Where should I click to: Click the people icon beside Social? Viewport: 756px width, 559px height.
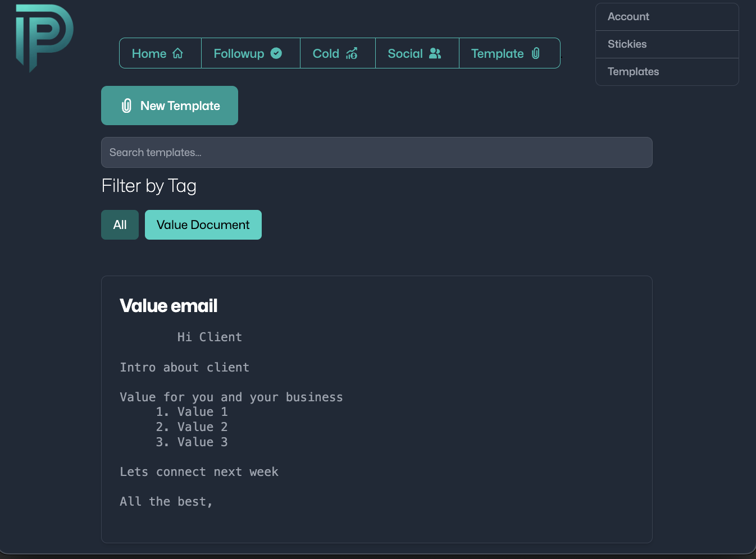tap(435, 53)
